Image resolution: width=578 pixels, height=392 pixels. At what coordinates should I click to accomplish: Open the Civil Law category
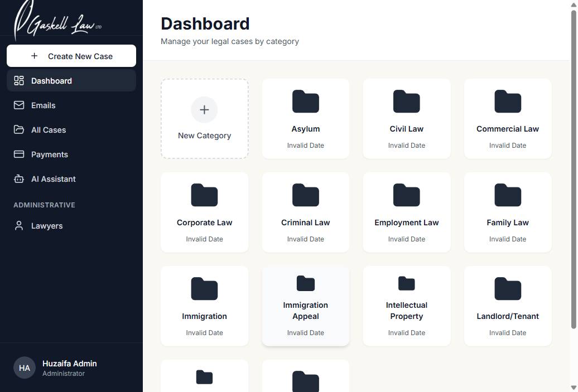coord(406,118)
